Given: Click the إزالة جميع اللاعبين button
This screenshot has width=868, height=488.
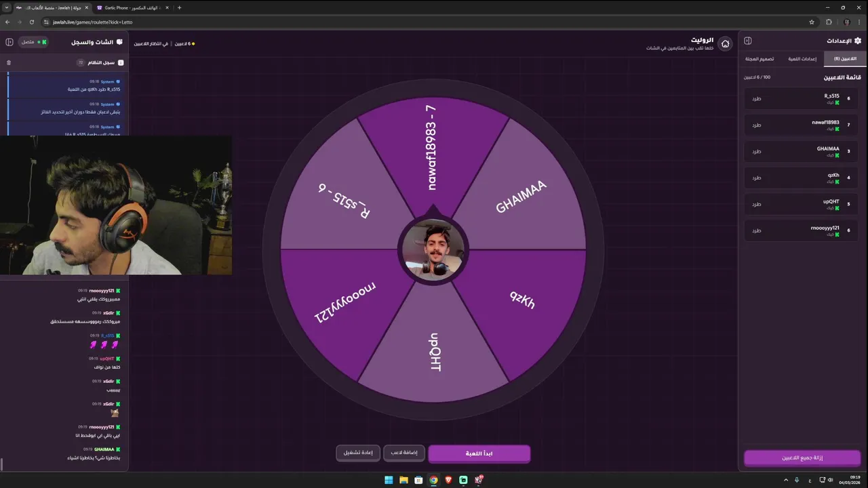Looking at the screenshot, I should coord(802,458).
